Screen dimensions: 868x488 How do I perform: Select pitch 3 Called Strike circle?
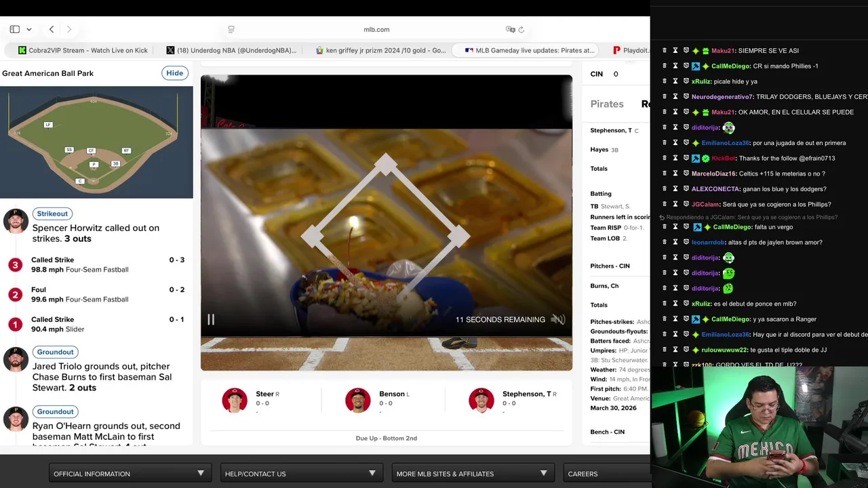tap(15, 265)
